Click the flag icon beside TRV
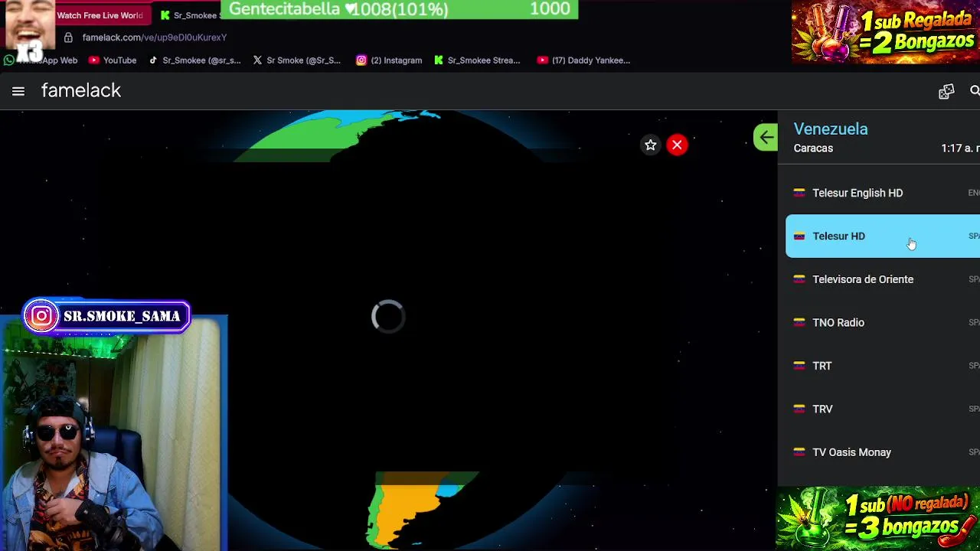 pyautogui.click(x=799, y=409)
